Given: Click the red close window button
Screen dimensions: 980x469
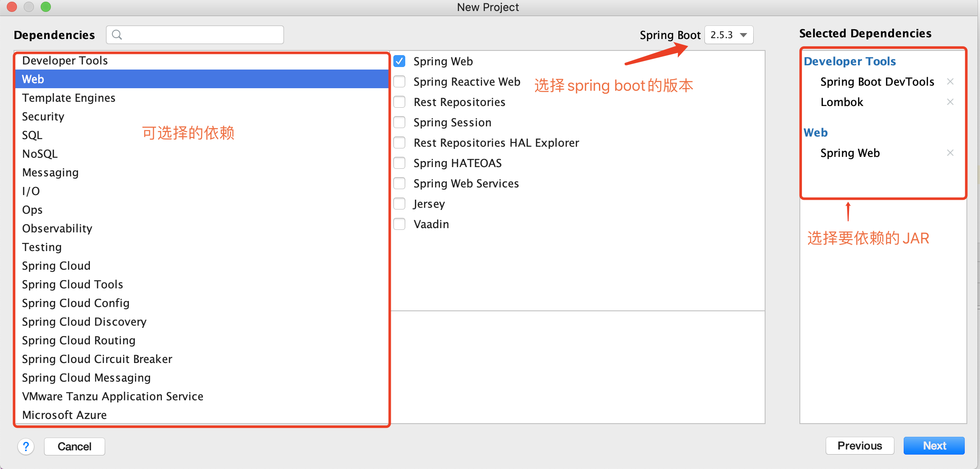Looking at the screenshot, I should [x=12, y=7].
